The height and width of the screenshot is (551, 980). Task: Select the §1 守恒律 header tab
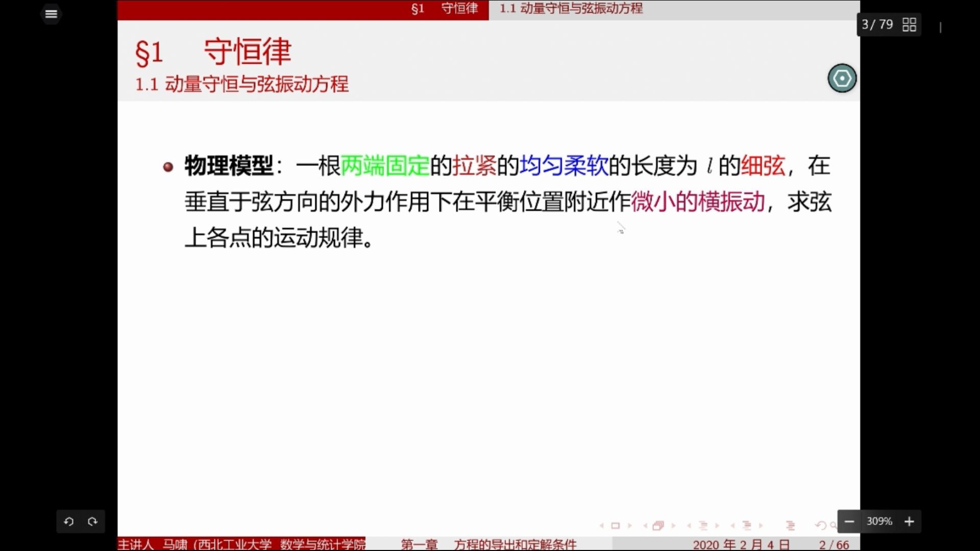(443, 9)
